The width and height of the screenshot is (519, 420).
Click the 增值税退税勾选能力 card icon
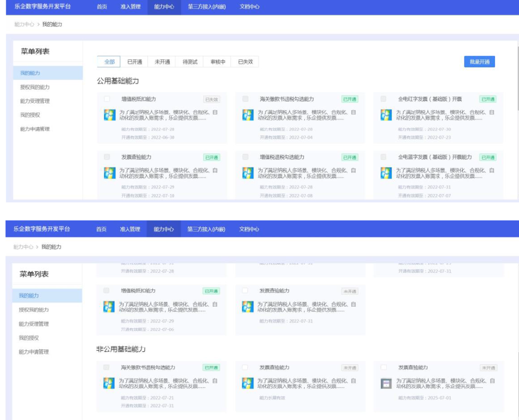coord(247,173)
